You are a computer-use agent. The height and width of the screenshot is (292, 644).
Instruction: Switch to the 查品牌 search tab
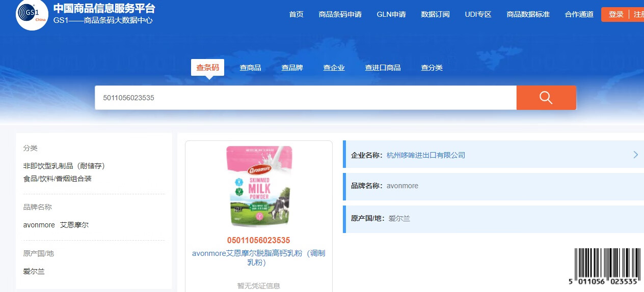tap(292, 68)
